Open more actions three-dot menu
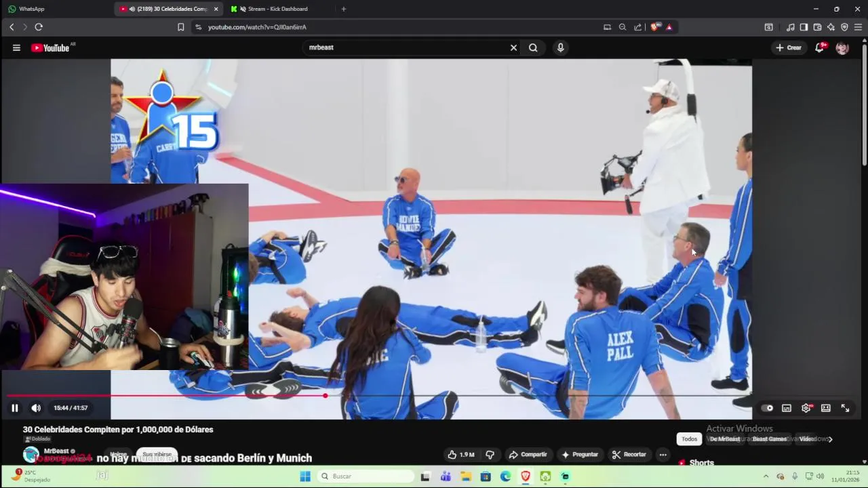Image resolution: width=868 pixels, height=488 pixels. pyautogui.click(x=663, y=454)
